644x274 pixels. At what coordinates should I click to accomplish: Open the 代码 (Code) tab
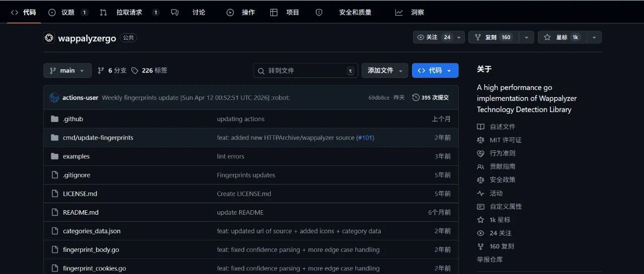tap(23, 12)
